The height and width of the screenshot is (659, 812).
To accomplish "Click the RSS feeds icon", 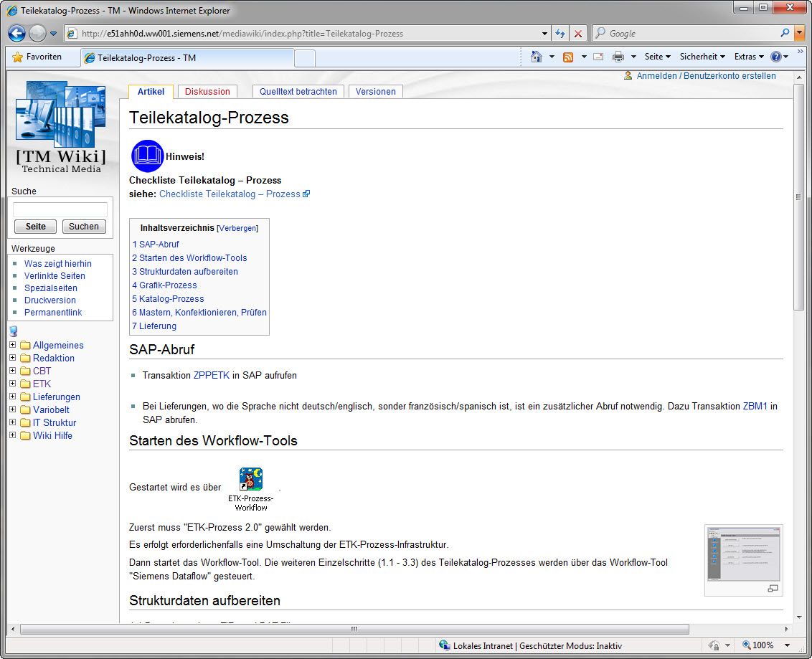I will click(x=568, y=57).
